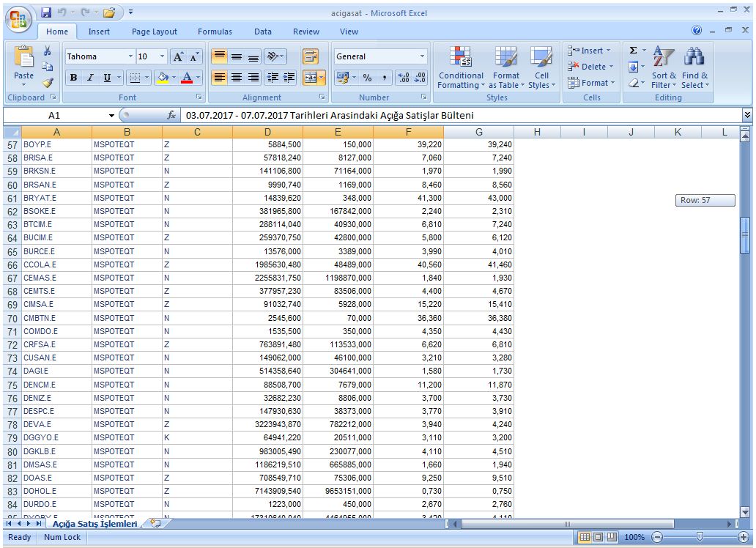Switch to the View tab

click(x=349, y=32)
